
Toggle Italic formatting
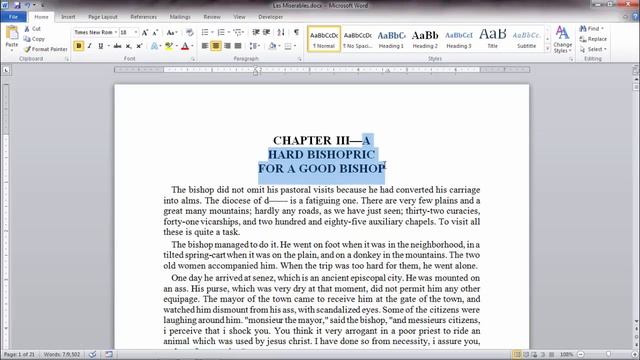tap(89, 46)
